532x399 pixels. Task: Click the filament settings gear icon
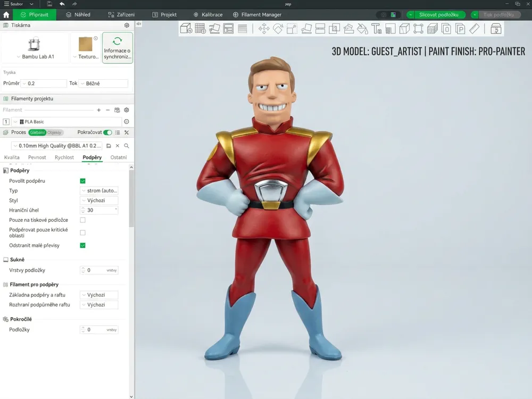pos(127,110)
